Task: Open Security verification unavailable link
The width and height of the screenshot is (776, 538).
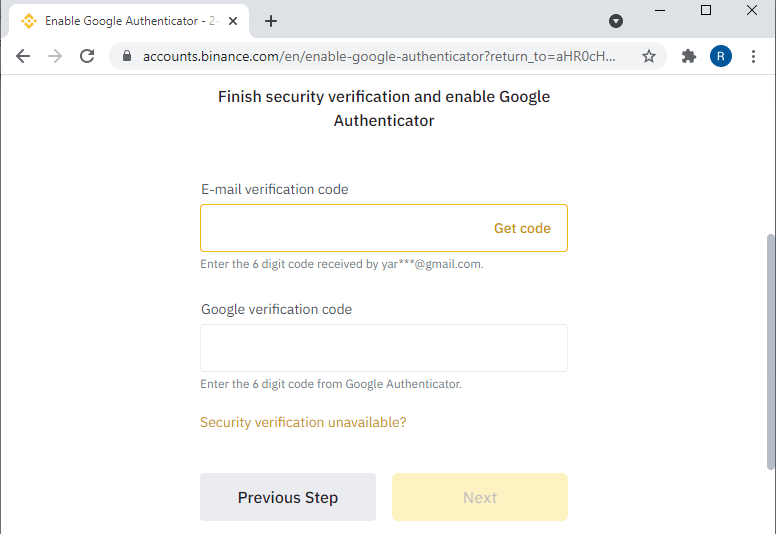Action: (303, 422)
